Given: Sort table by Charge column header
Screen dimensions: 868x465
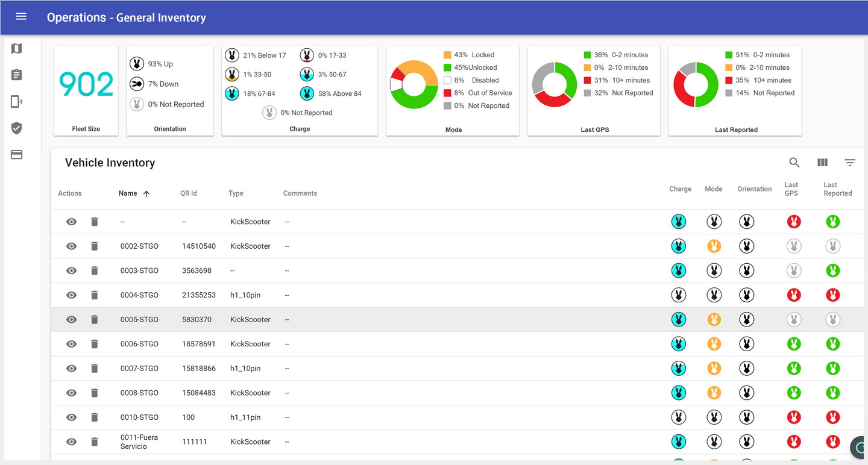Looking at the screenshot, I should tap(680, 189).
